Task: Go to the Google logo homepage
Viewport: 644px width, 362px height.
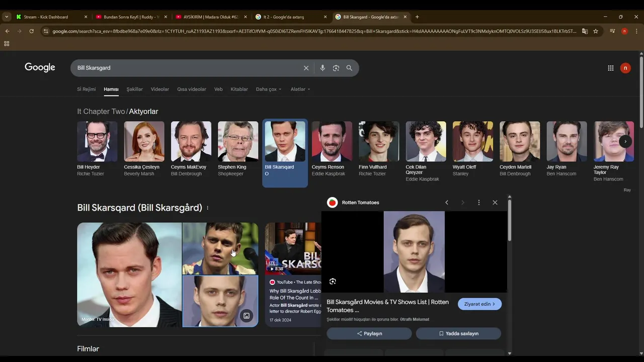Action: click(40, 67)
